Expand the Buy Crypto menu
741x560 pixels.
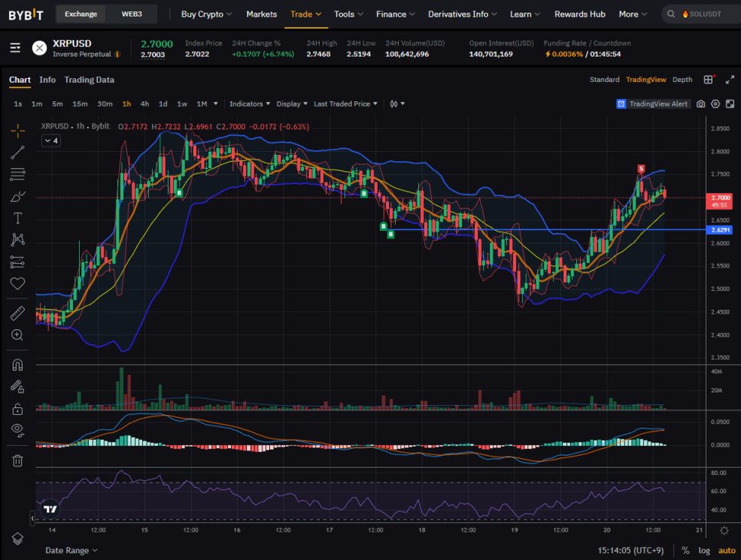click(x=206, y=14)
